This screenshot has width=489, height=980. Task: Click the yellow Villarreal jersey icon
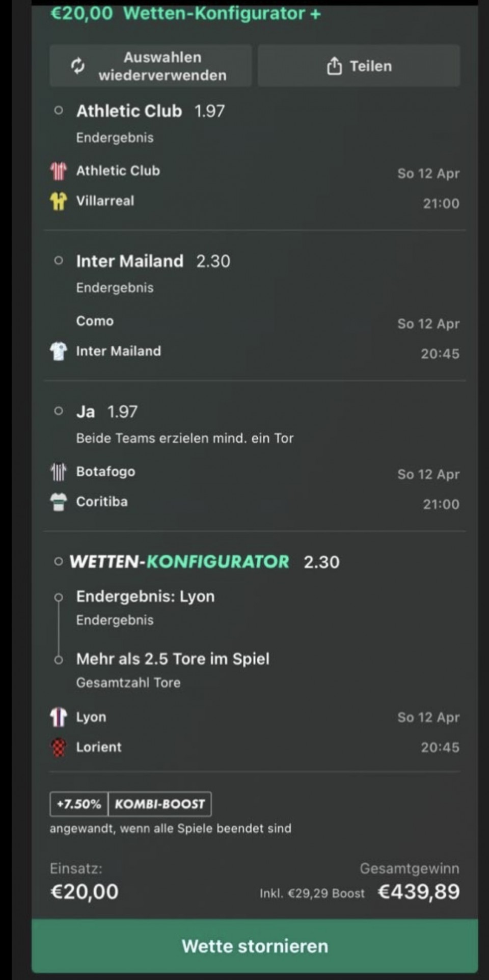pyautogui.click(x=59, y=201)
